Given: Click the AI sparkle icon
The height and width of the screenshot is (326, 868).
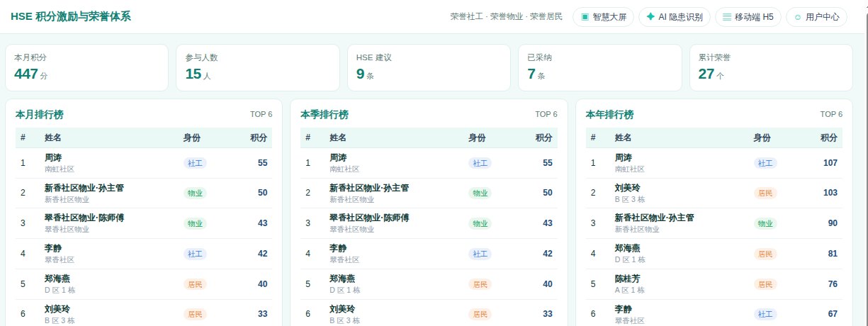Looking at the screenshot, I should [650, 17].
